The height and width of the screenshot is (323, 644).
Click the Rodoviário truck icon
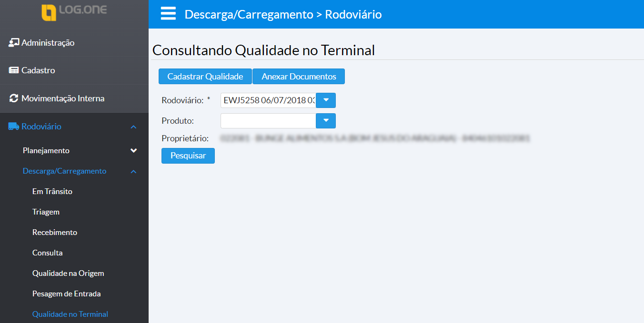tap(13, 127)
